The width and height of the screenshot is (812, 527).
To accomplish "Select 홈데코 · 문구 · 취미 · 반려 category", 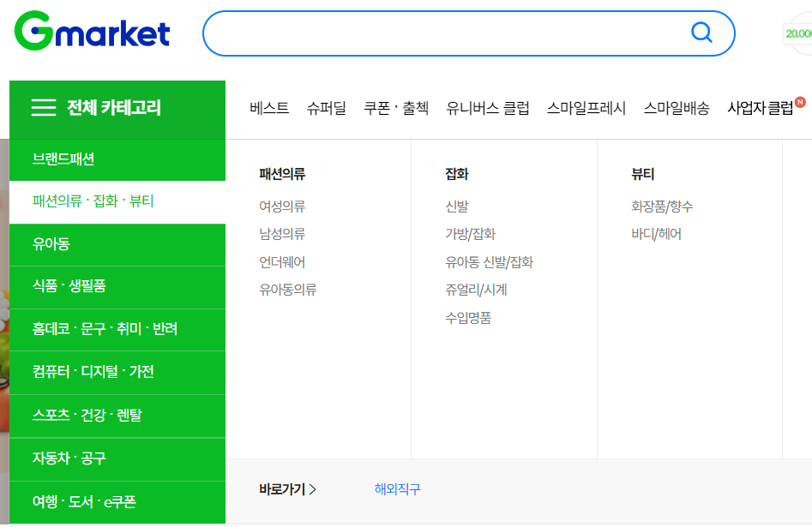I will pos(117,330).
